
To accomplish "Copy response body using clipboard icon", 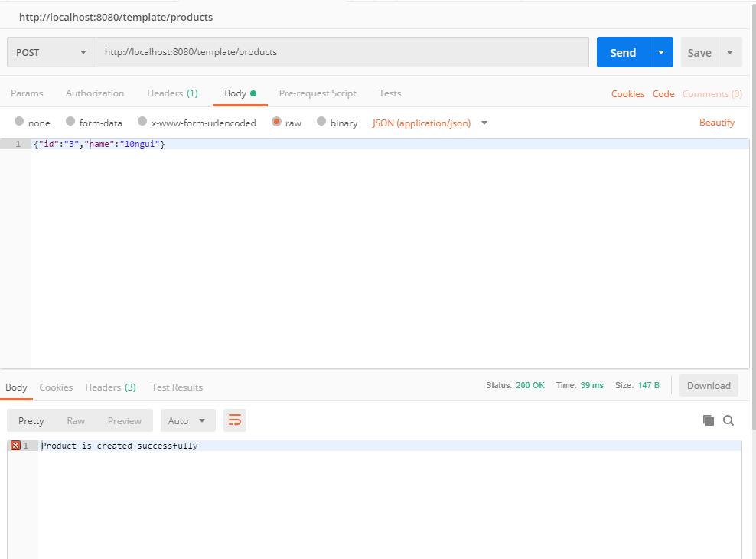I will click(x=709, y=420).
